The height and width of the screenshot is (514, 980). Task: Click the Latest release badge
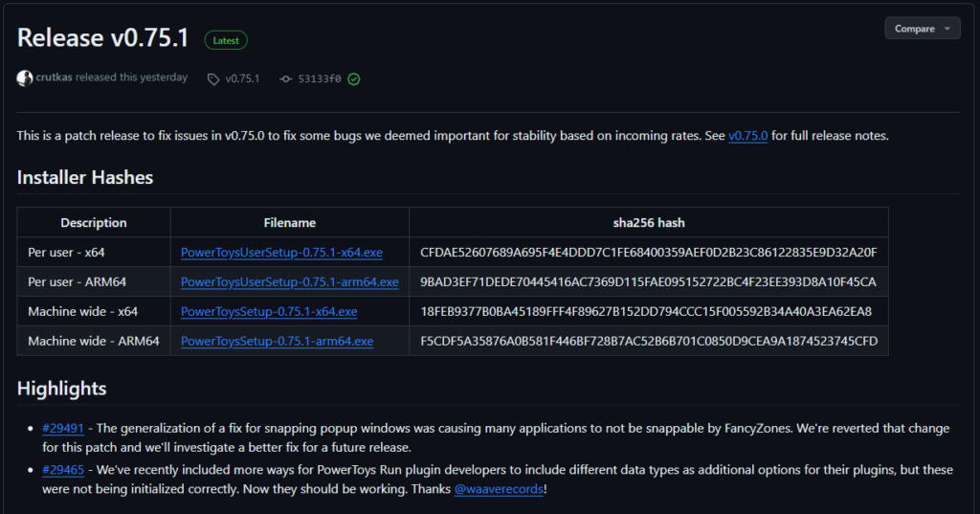[226, 40]
